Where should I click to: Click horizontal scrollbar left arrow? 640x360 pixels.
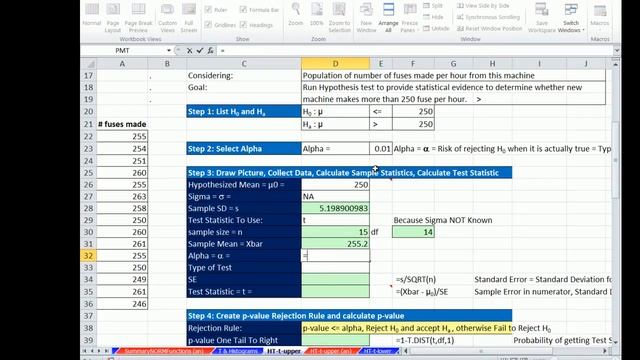coord(406,351)
